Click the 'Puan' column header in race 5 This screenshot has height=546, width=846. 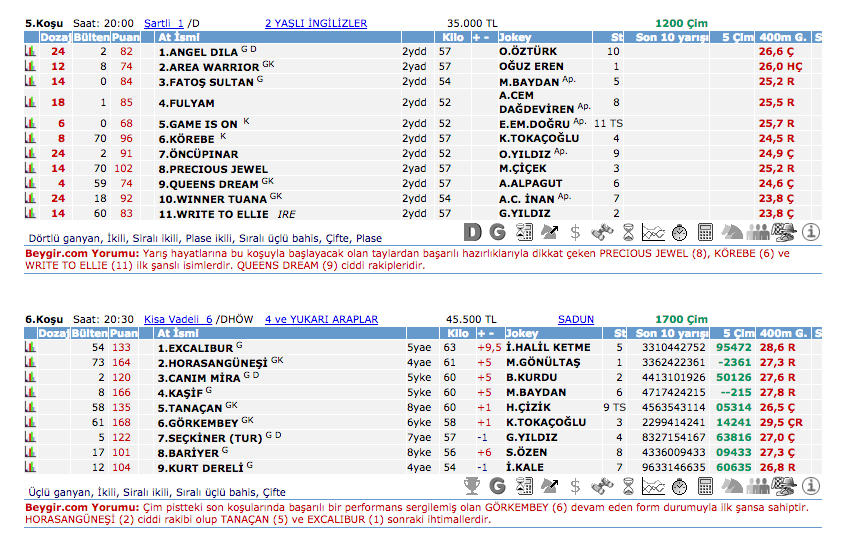point(125,37)
